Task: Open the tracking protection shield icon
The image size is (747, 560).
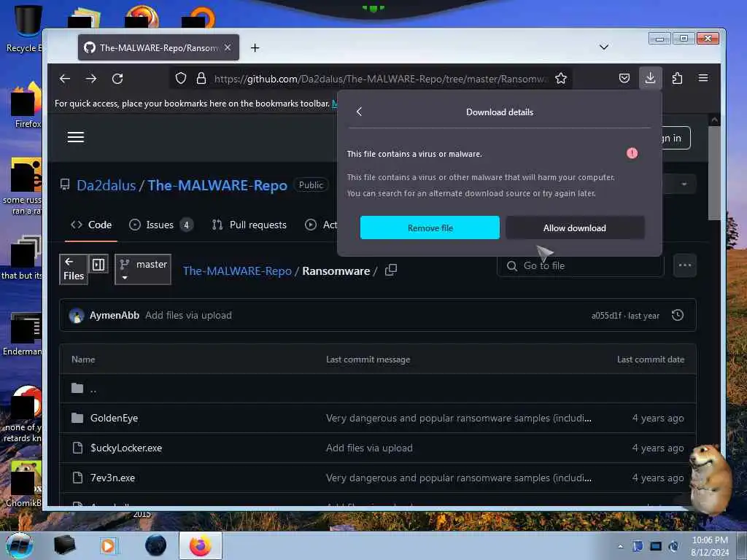Action: pyautogui.click(x=181, y=78)
